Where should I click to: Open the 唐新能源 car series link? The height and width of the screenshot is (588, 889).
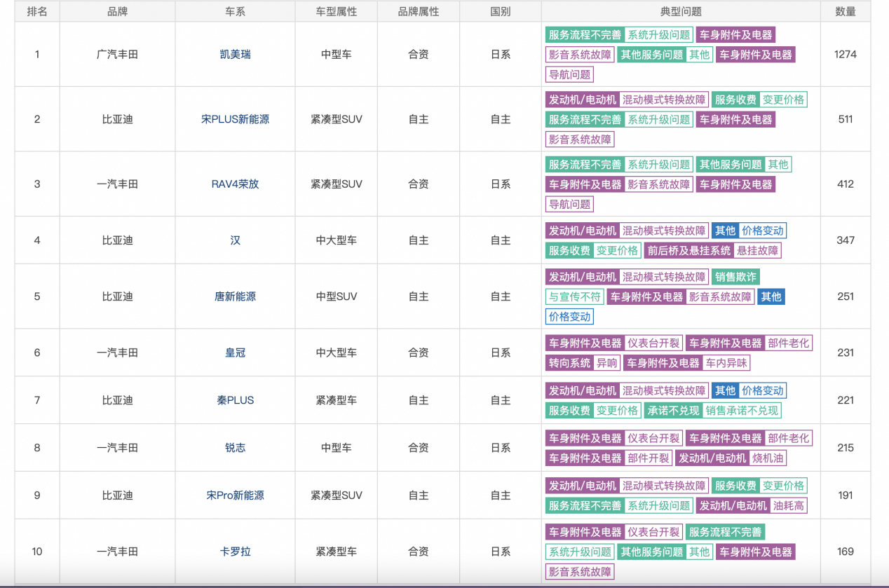[234, 296]
